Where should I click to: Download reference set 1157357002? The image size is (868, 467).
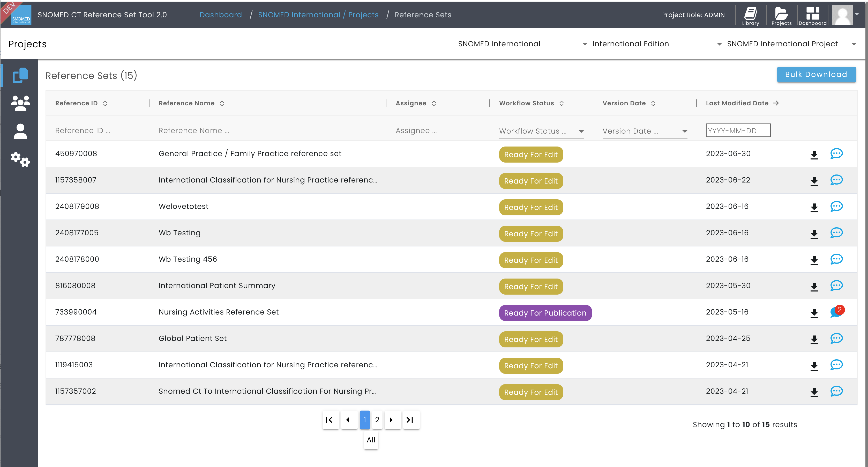(814, 392)
